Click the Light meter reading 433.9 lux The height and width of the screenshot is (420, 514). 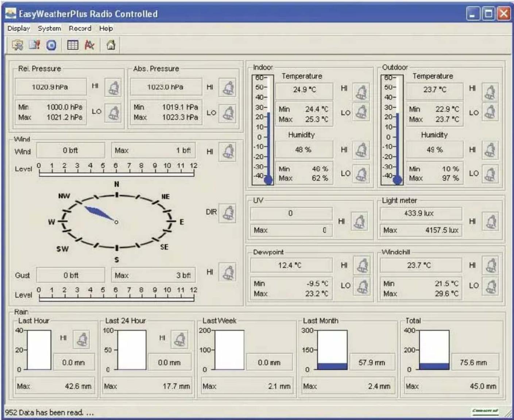click(x=421, y=213)
